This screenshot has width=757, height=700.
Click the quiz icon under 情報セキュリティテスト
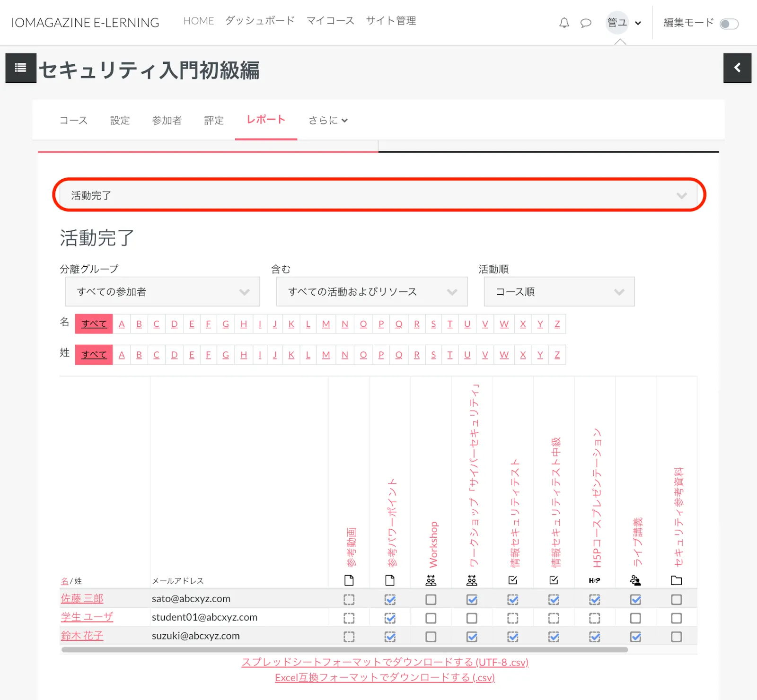512,580
